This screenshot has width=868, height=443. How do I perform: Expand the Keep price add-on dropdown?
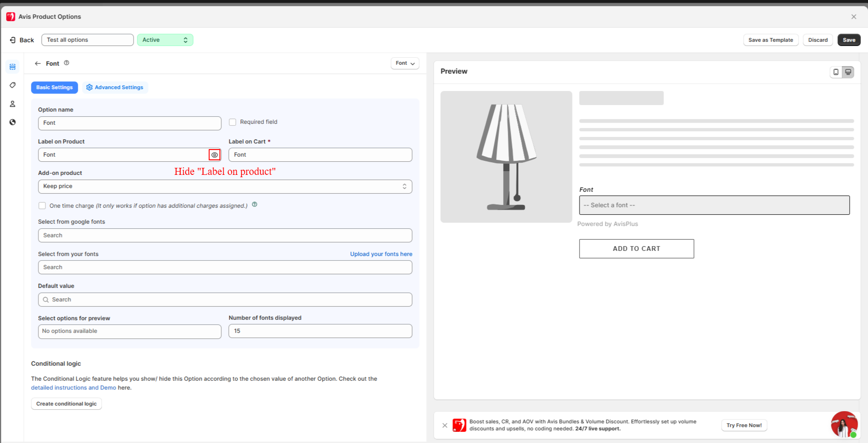tap(225, 187)
